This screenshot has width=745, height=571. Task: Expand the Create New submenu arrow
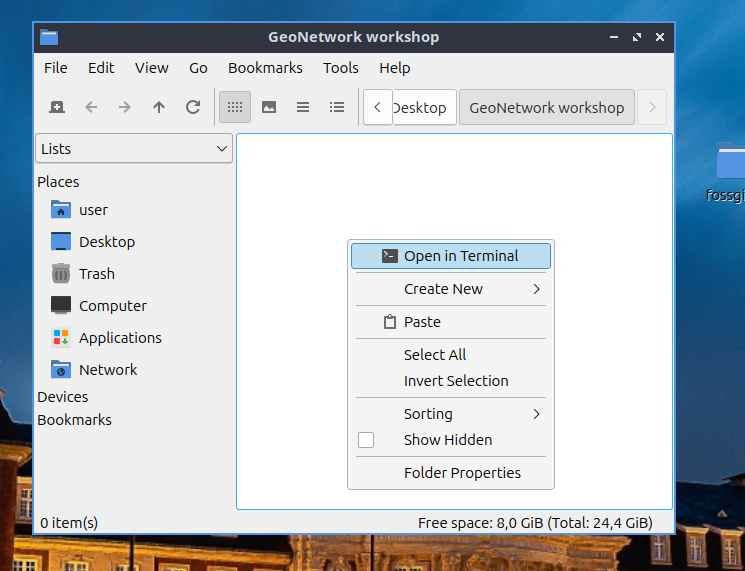[536, 289]
